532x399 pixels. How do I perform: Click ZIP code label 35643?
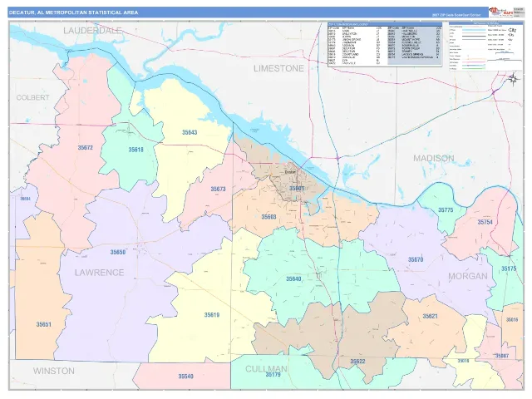click(x=190, y=132)
